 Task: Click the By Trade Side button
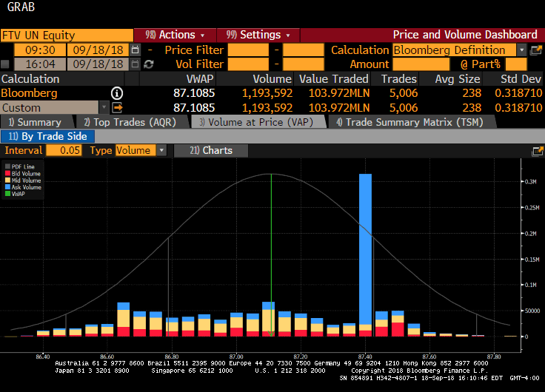(x=47, y=136)
